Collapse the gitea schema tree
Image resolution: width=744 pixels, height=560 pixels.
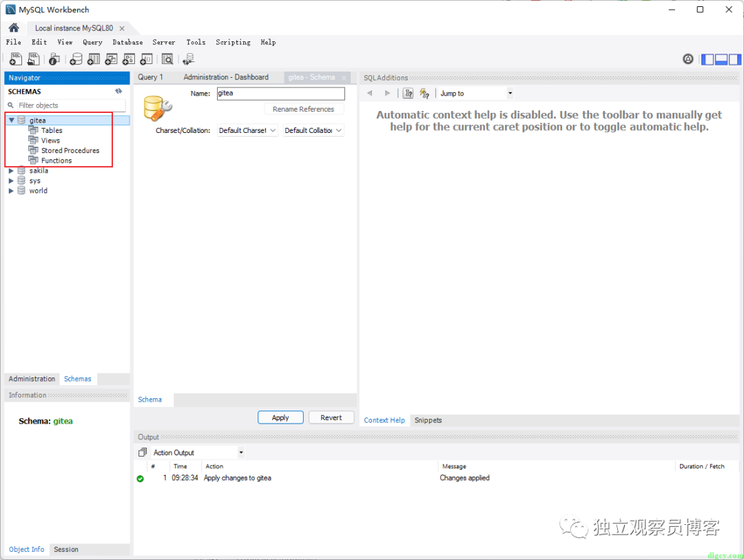coord(12,120)
